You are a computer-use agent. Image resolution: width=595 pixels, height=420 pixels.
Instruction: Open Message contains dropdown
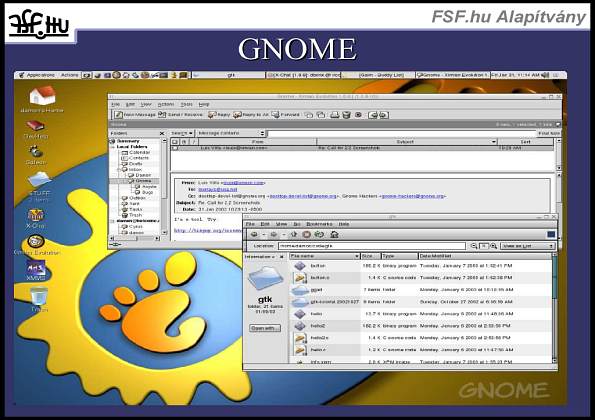[x=231, y=133]
